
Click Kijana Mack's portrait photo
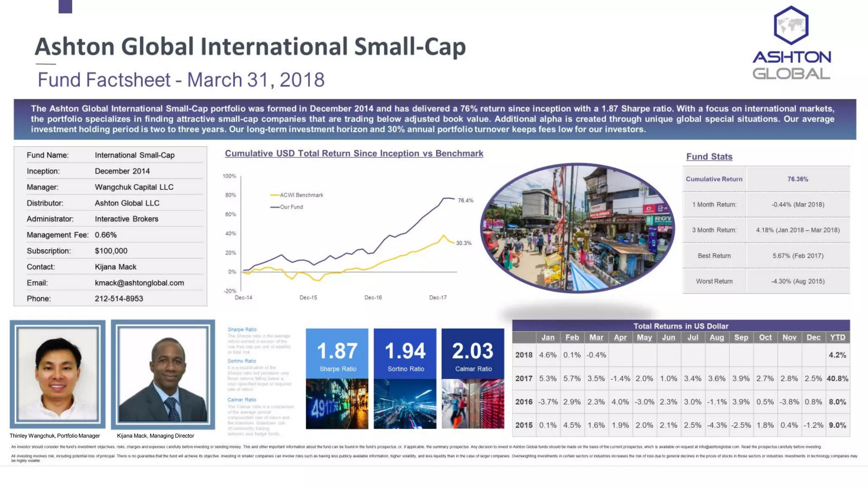(x=163, y=374)
